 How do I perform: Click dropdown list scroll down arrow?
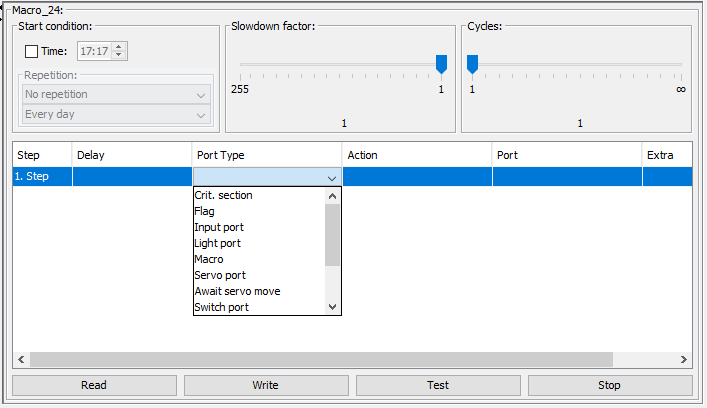[x=332, y=307]
